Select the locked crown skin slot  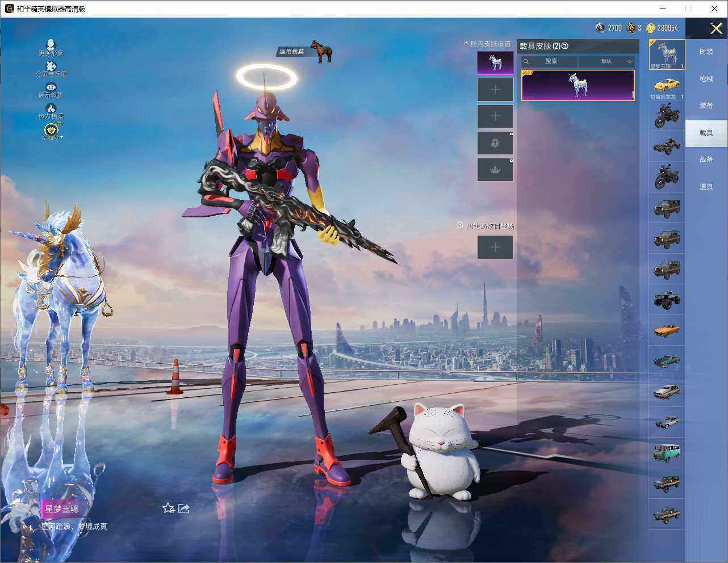495,170
